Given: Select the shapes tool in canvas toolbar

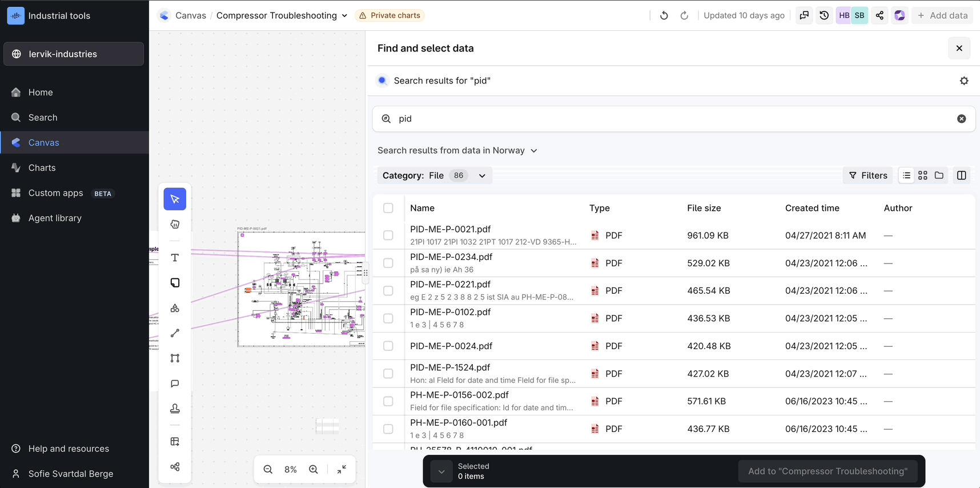Looking at the screenshot, I should (x=175, y=308).
